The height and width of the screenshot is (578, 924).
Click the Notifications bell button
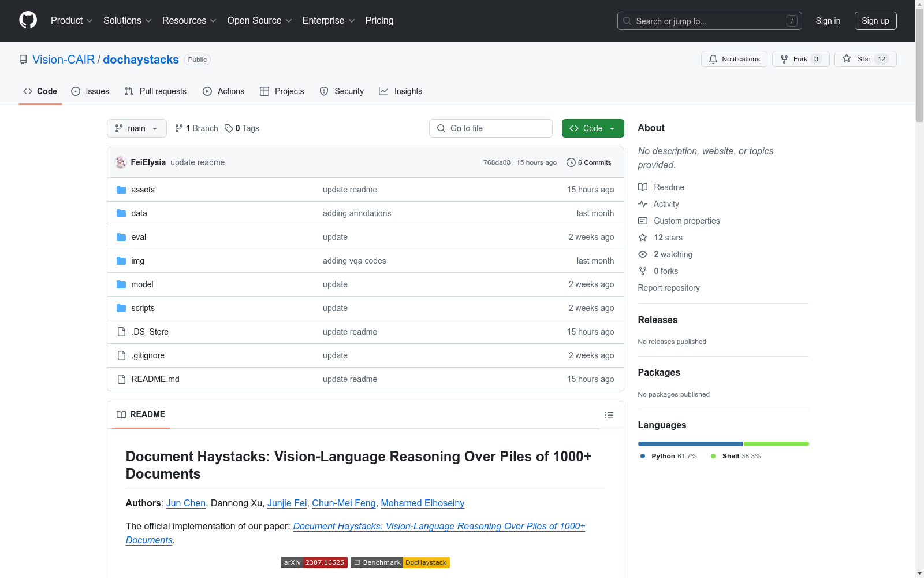point(734,59)
